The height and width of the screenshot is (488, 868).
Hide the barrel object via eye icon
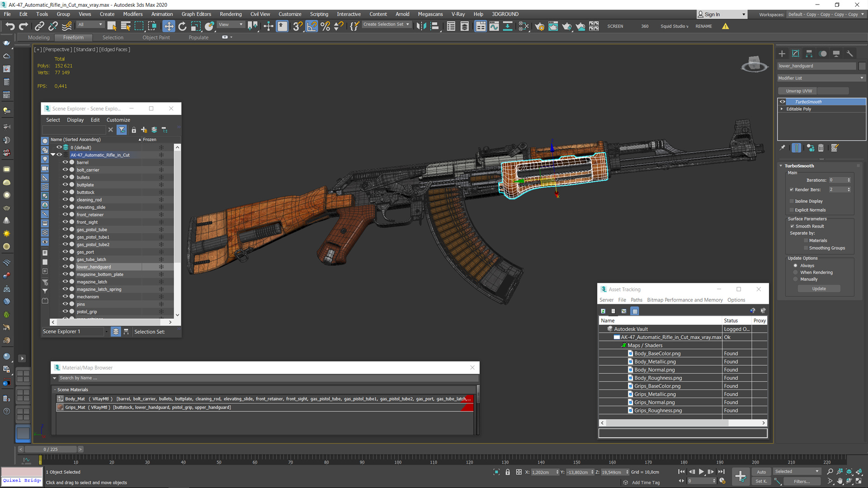click(65, 162)
